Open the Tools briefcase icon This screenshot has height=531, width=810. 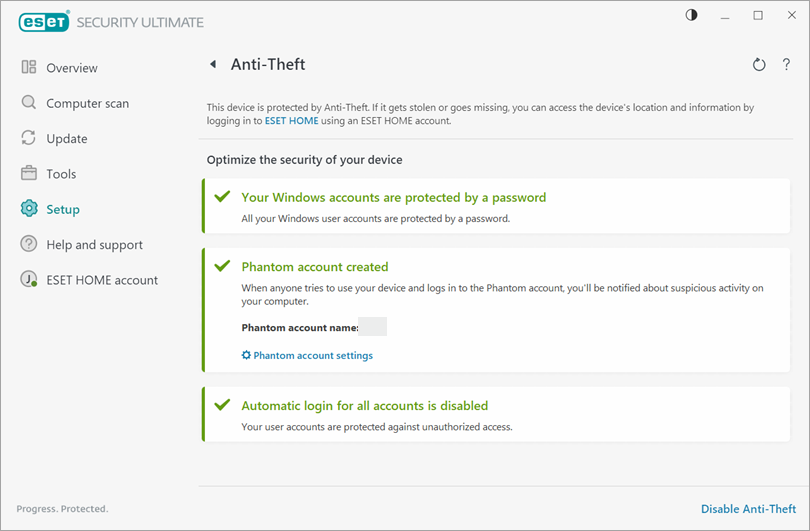tap(29, 174)
